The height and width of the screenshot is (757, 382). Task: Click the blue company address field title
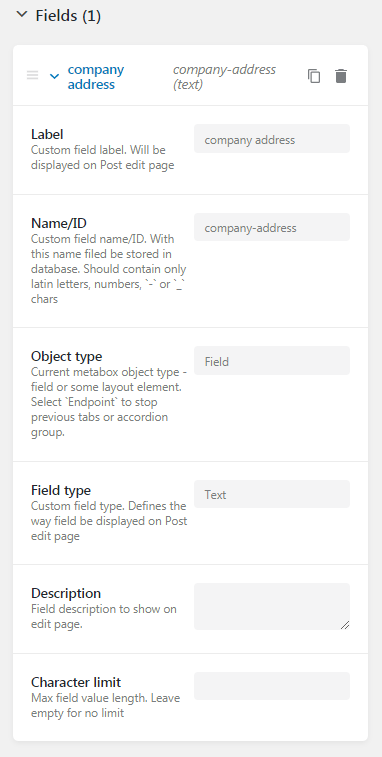coord(96,77)
